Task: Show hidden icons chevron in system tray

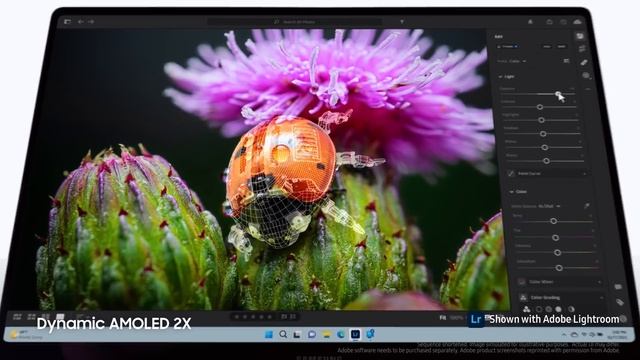Action: [564, 335]
